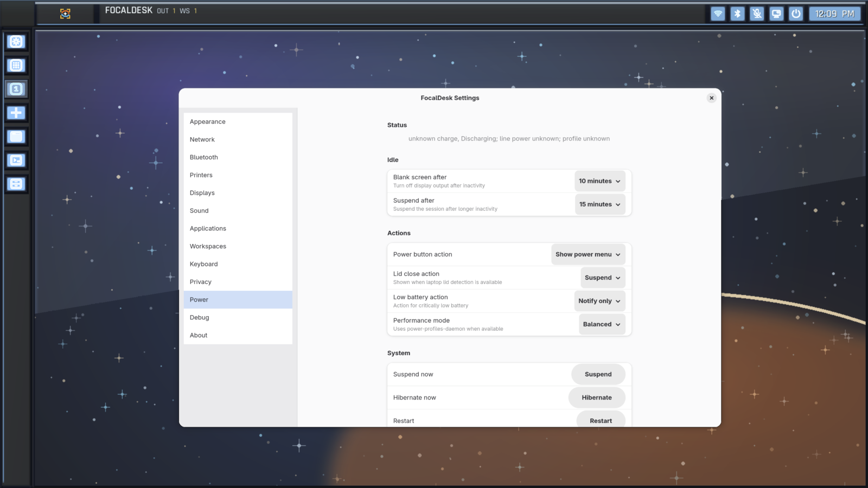
Task: Open the display tray icon
Action: pyautogui.click(x=776, y=14)
